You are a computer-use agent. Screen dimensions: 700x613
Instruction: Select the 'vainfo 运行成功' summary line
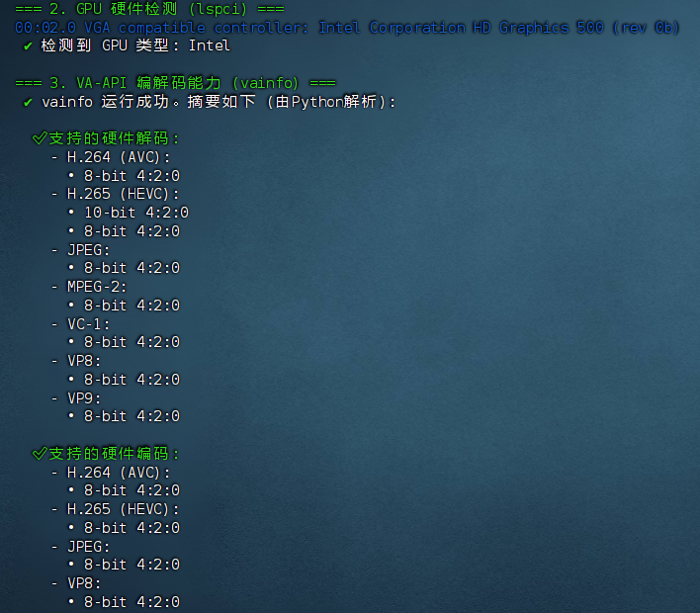210,102
